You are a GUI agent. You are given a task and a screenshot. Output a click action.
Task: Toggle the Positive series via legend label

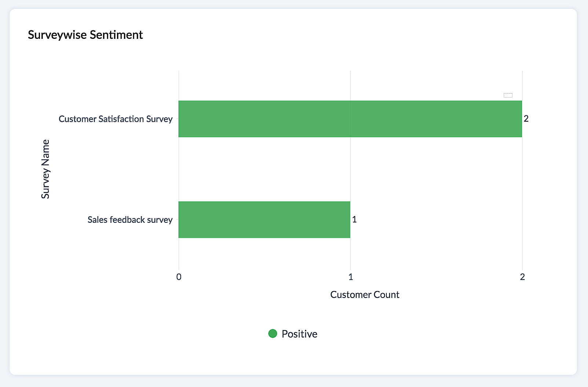pos(299,334)
